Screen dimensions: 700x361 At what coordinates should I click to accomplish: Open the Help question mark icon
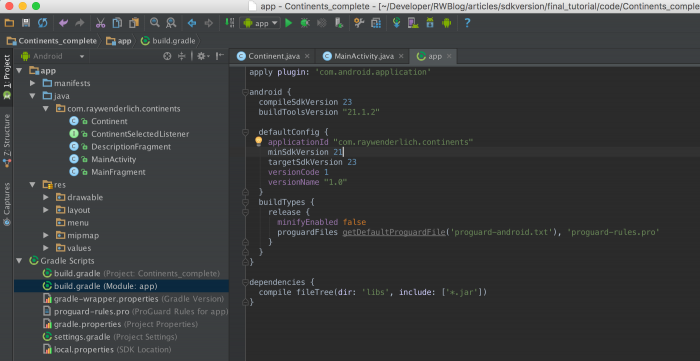point(467,23)
